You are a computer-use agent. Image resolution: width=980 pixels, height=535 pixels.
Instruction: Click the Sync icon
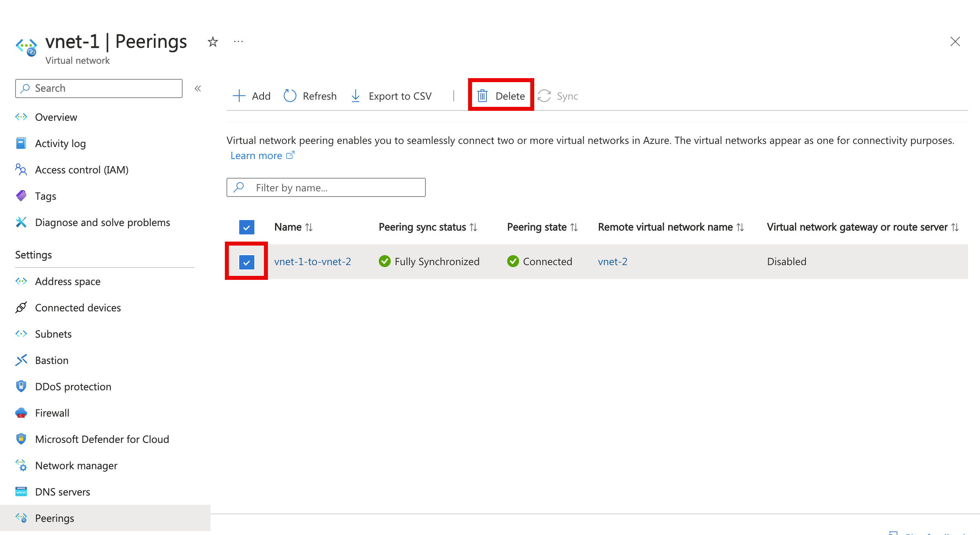(544, 96)
